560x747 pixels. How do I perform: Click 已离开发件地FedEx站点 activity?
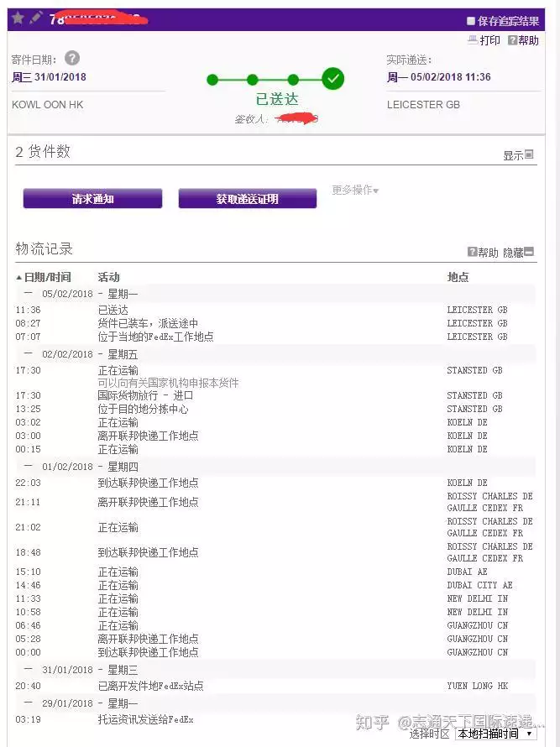(x=150, y=686)
